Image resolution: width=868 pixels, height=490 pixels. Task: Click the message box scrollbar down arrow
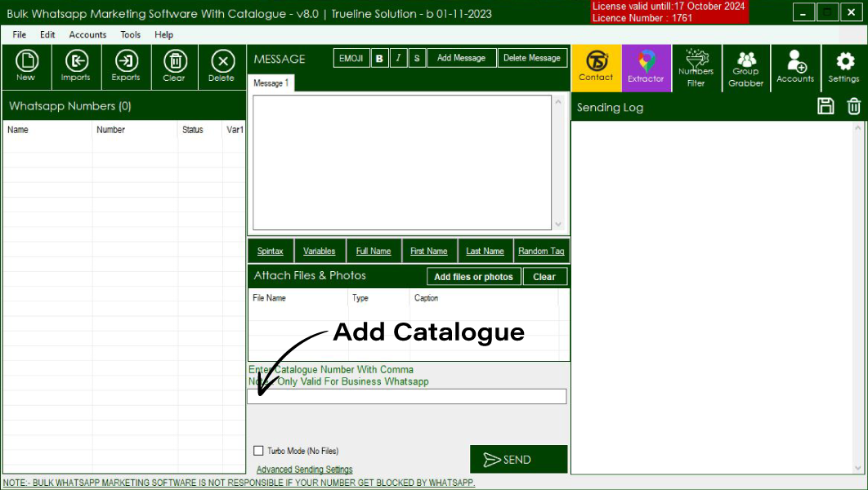click(558, 224)
